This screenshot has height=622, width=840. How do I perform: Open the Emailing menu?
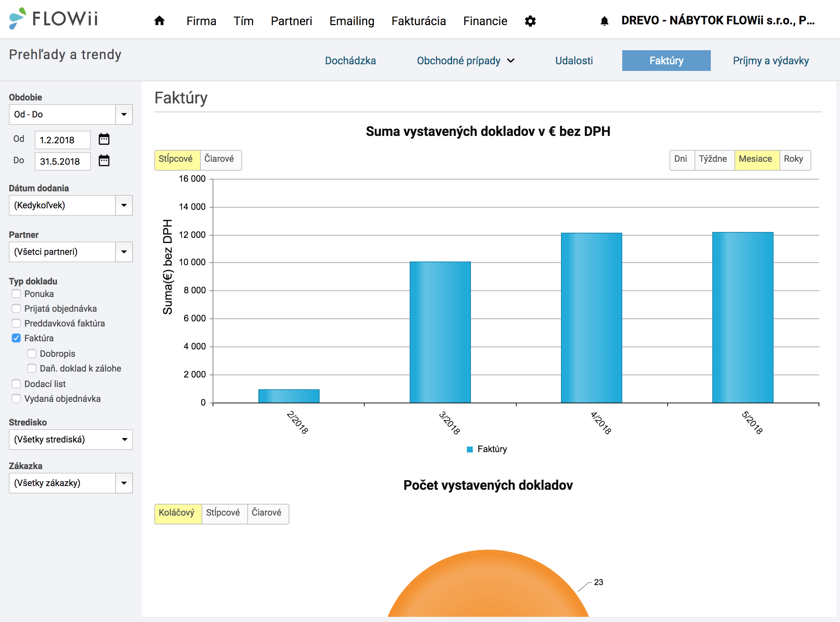pyautogui.click(x=352, y=21)
